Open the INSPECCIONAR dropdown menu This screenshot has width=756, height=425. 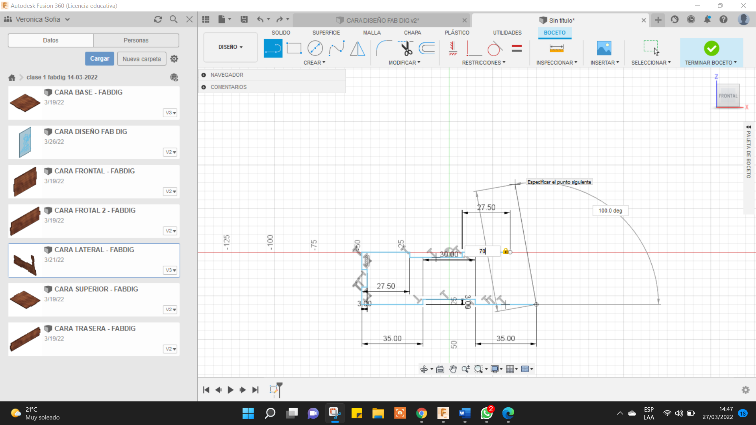(557, 63)
